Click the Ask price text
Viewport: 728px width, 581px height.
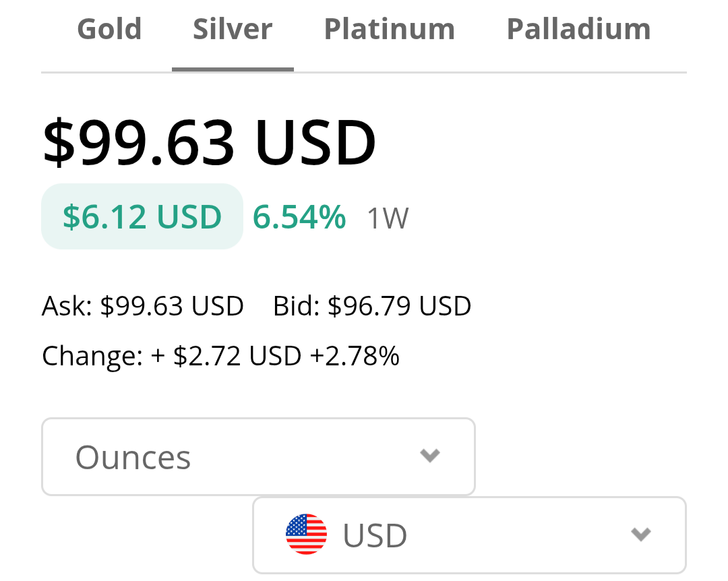(x=142, y=307)
